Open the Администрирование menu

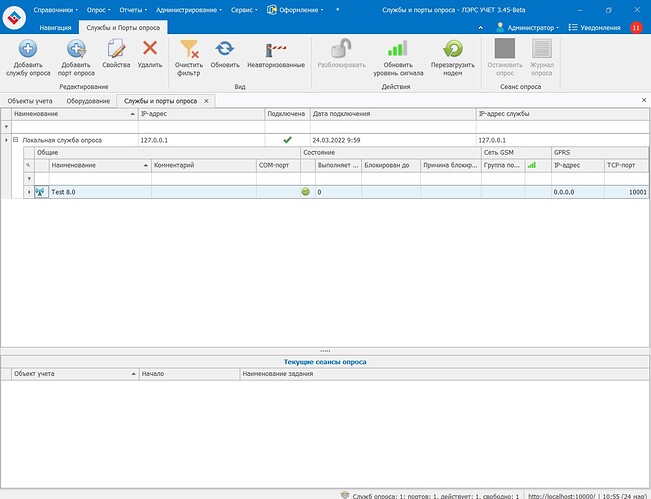click(189, 10)
